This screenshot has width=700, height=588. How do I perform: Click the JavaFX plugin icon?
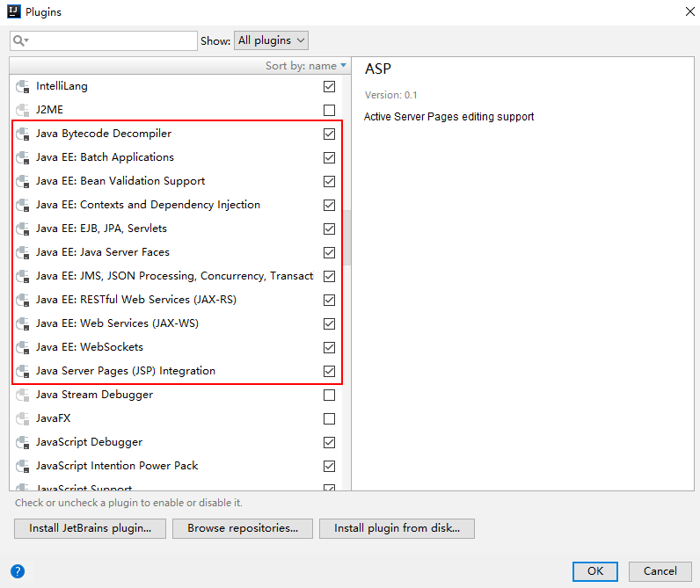pos(22,418)
